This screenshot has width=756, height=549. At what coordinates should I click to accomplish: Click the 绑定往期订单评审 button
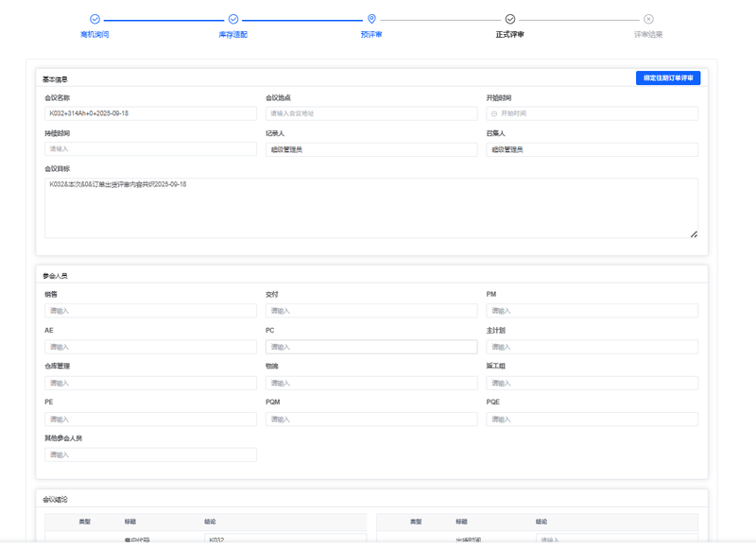click(668, 78)
